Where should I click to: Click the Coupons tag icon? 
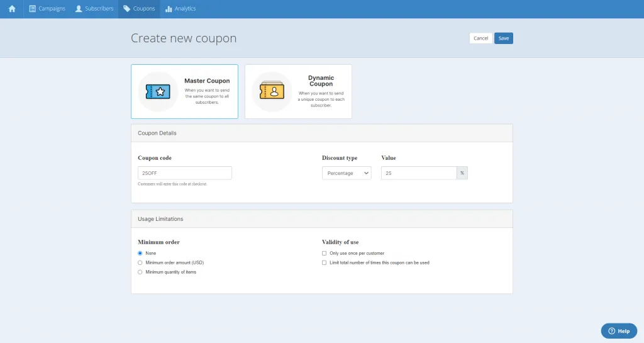click(127, 9)
